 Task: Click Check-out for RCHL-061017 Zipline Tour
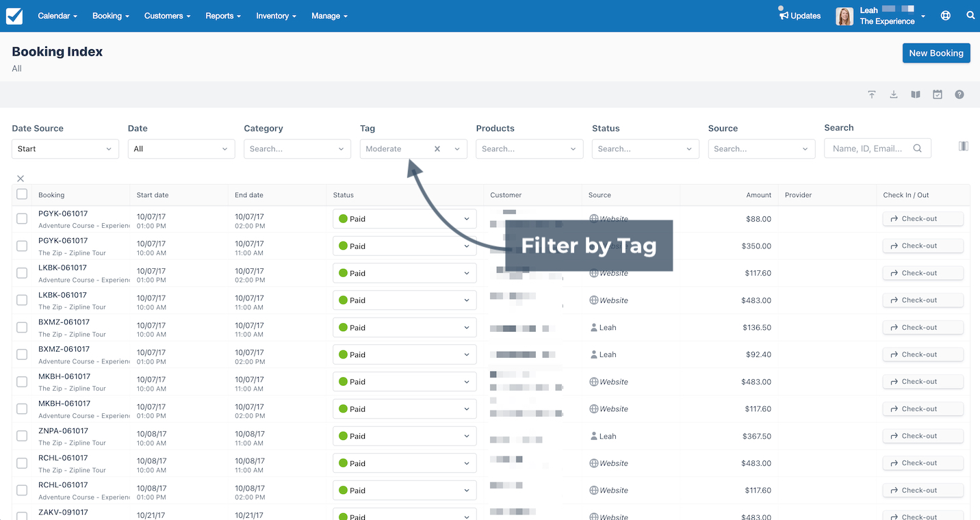923,463
